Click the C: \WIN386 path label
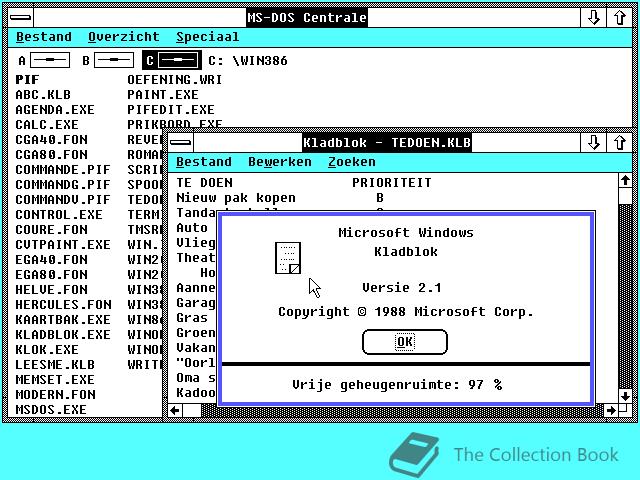 [248, 61]
